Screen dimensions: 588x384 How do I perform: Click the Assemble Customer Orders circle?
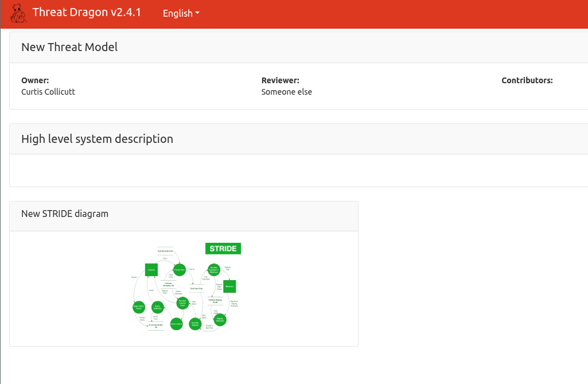182,303
